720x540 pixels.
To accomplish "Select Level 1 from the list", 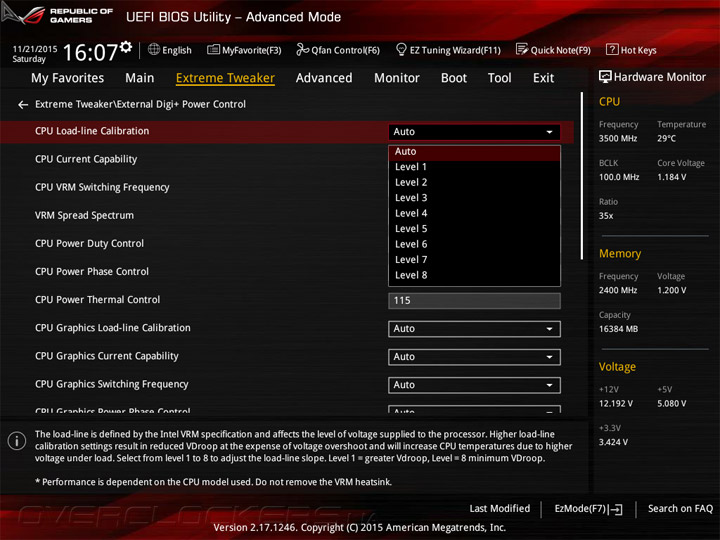I will (x=474, y=167).
